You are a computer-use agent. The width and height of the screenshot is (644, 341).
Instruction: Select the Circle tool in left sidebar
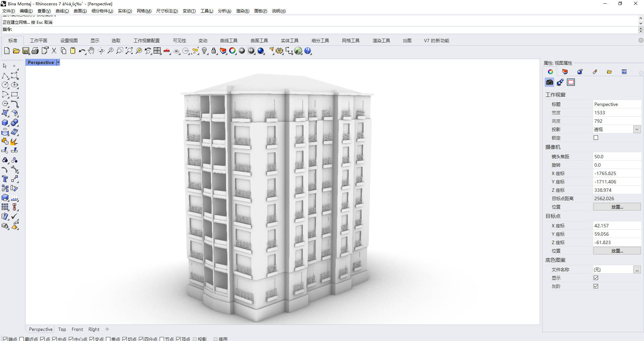(x=5, y=85)
